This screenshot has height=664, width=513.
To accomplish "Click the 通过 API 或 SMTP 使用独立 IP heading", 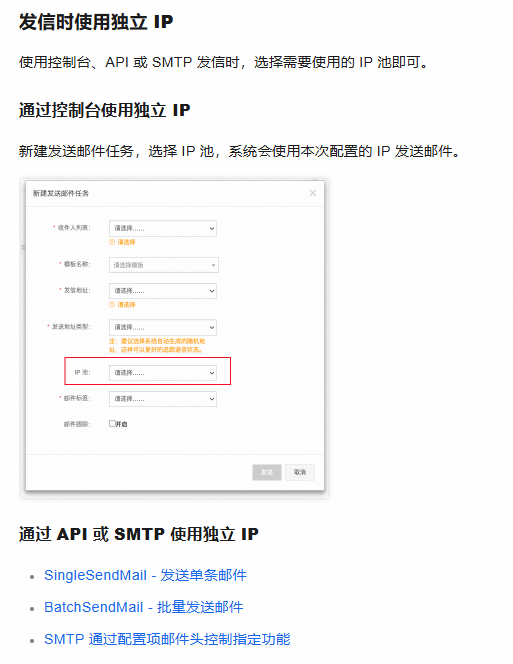I will pyautogui.click(x=139, y=534).
